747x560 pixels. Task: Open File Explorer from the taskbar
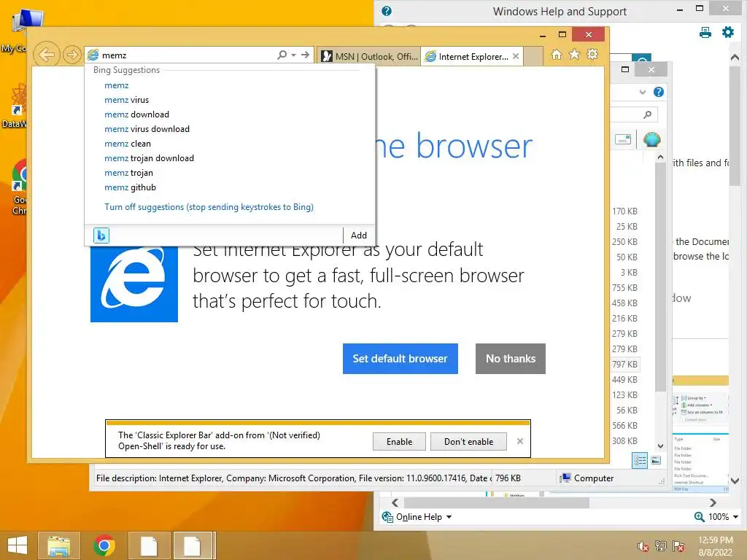(59, 545)
